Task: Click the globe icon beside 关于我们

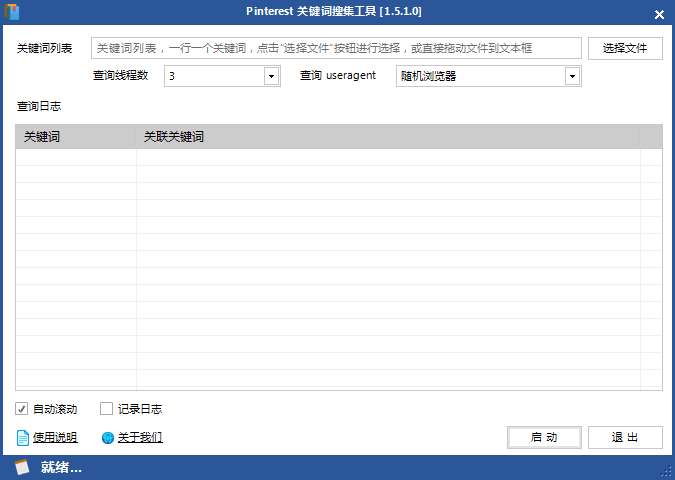Action: tap(108, 438)
